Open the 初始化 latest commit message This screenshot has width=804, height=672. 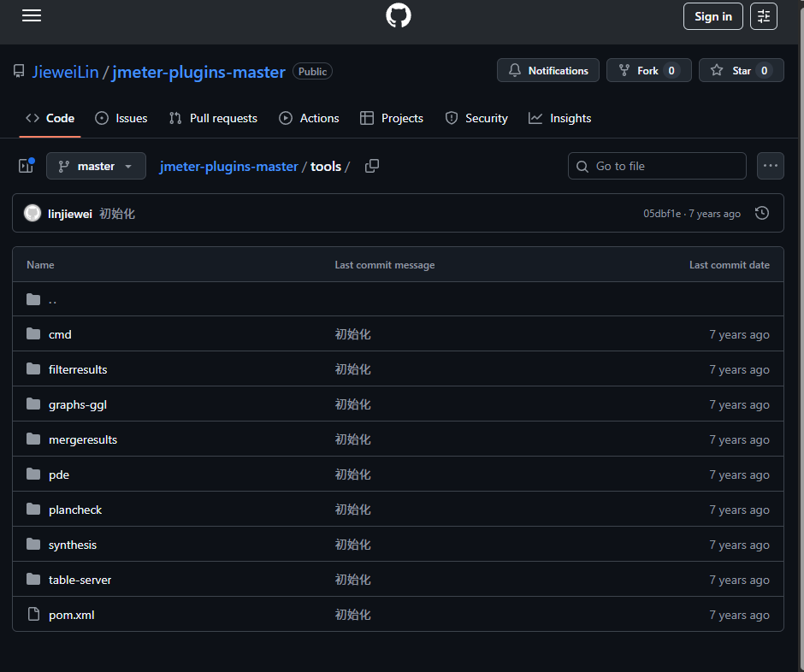[117, 214]
